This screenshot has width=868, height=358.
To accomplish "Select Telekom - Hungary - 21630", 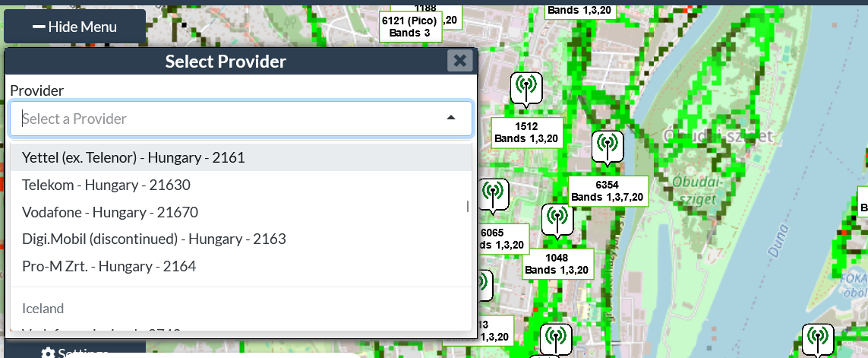I will [x=241, y=185].
